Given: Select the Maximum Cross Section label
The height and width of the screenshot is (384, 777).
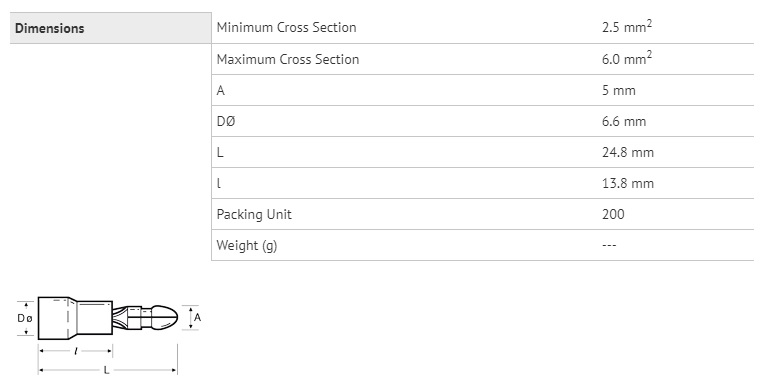Looking at the screenshot, I should [287, 59].
